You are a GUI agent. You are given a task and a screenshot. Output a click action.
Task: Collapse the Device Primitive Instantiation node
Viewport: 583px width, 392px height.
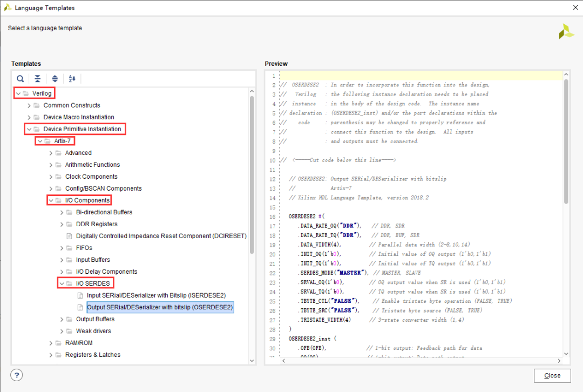(x=29, y=129)
